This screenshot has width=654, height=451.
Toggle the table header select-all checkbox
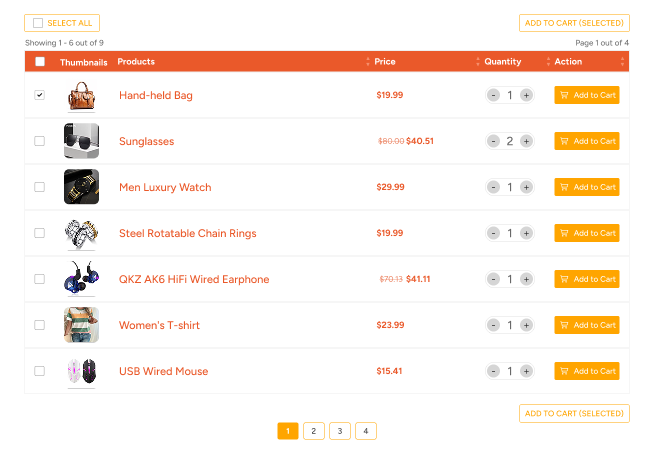click(x=40, y=62)
